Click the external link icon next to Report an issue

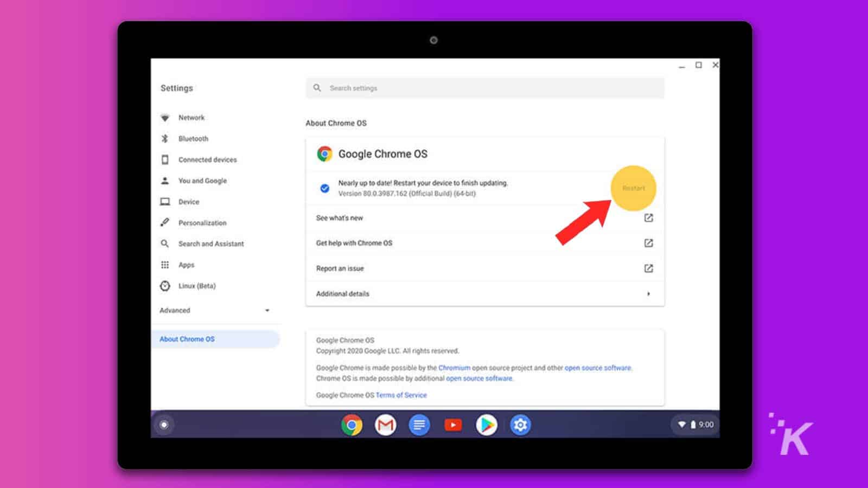tap(649, 268)
